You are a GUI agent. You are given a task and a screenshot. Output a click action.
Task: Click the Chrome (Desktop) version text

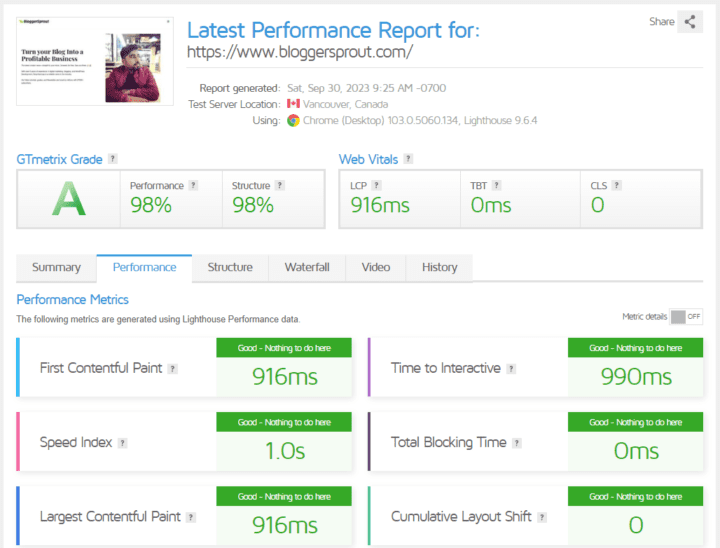click(x=420, y=120)
